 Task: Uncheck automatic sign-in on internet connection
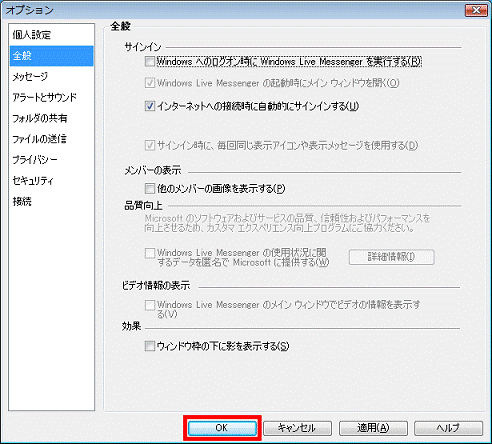pyautogui.click(x=150, y=106)
